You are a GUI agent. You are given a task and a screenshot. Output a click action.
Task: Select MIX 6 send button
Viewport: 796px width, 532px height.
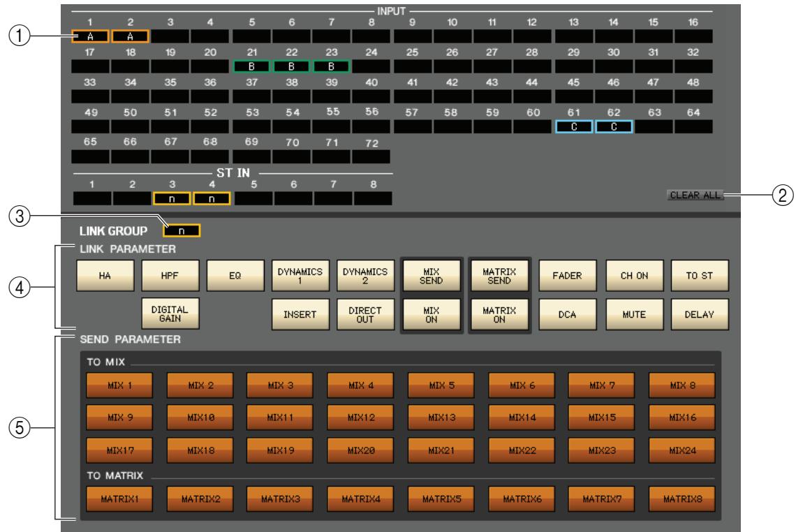click(522, 385)
